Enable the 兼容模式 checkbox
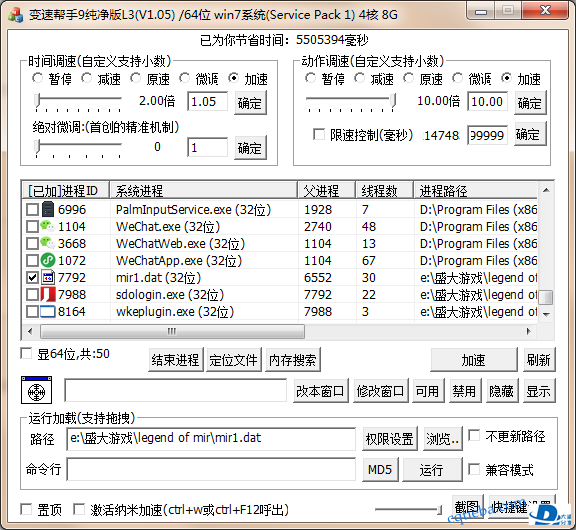 coord(474,469)
